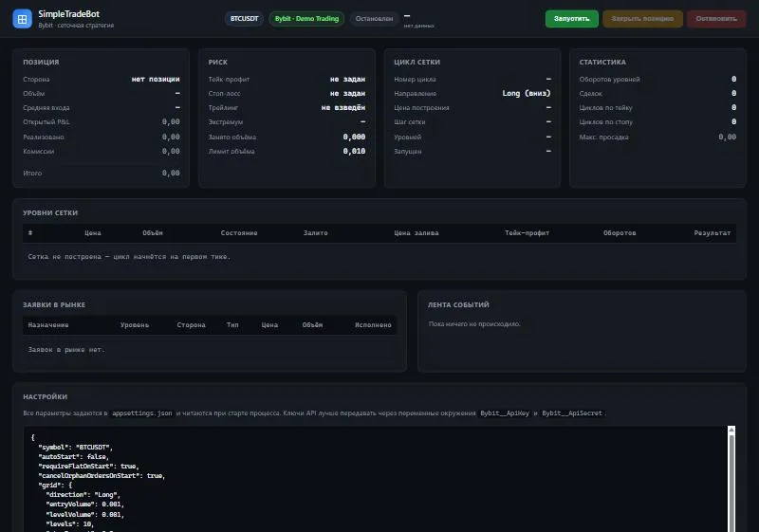The width and height of the screenshot is (759, 532).
Task: Click the Цена залива column header
Action: click(416, 232)
